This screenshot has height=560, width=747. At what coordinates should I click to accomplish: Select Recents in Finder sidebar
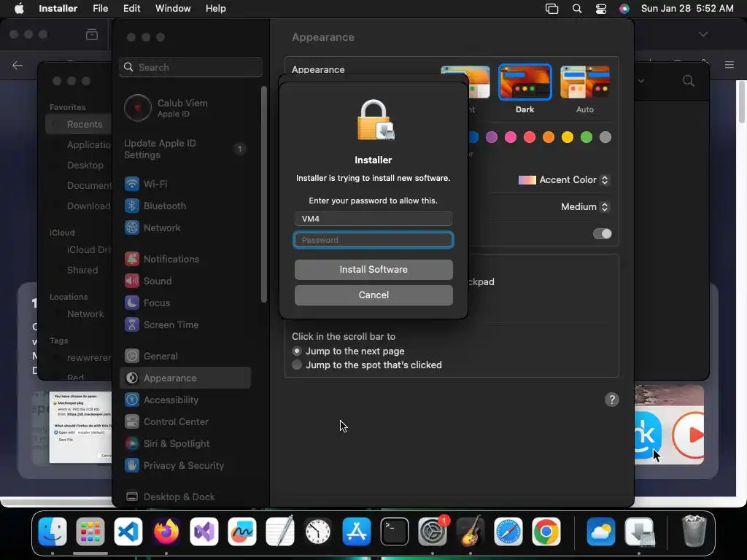tap(79, 124)
